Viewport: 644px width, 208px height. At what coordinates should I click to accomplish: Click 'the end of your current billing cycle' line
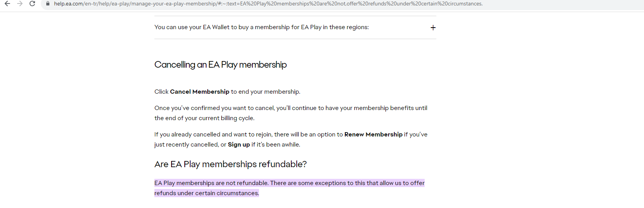coord(204,118)
